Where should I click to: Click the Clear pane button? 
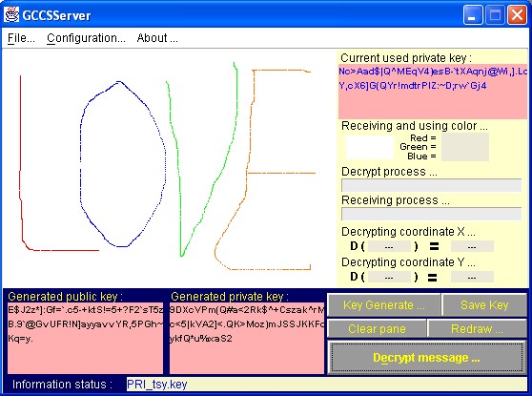(377, 329)
